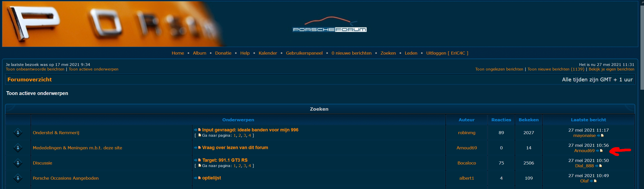Click the topic status icon for Discussie row
The width and height of the screenshot is (644, 189).
18,163
